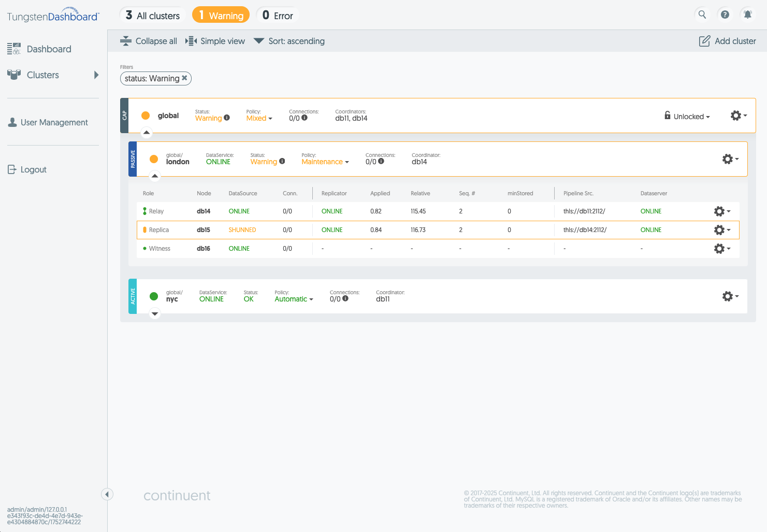Click the continuent footer logo

point(177,495)
